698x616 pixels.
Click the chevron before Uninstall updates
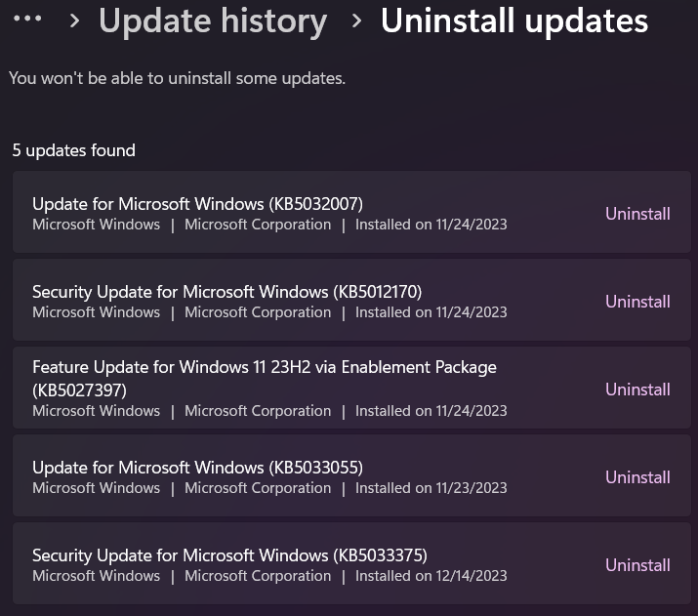(x=356, y=21)
